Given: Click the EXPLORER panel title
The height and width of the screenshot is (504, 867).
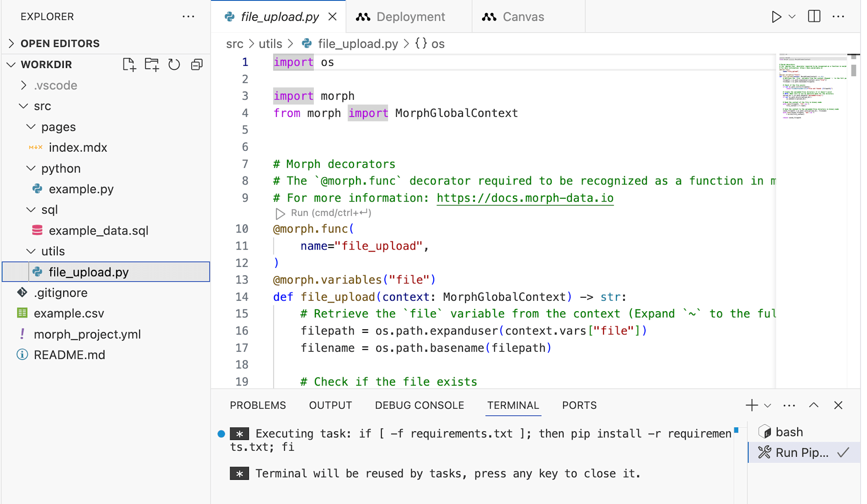Looking at the screenshot, I should pos(47,16).
